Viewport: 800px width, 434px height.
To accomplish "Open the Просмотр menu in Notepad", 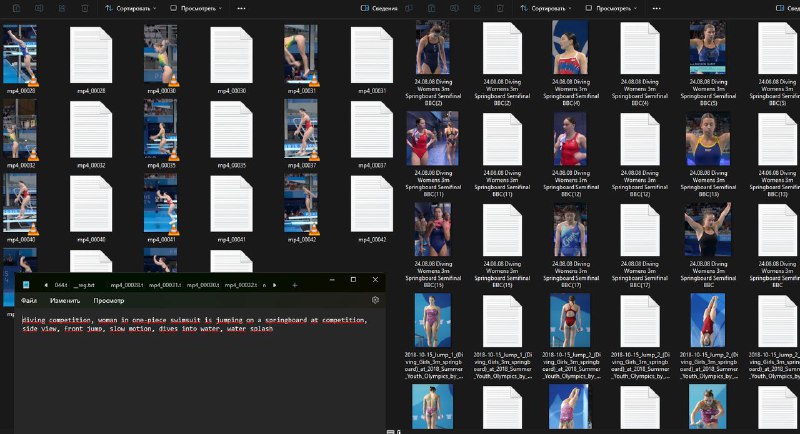I will point(109,301).
